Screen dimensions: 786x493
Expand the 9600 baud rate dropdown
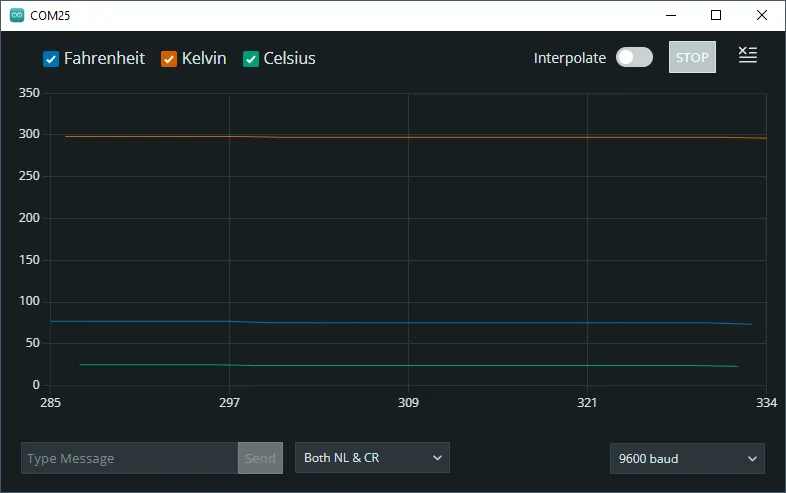click(x=687, y=459)
